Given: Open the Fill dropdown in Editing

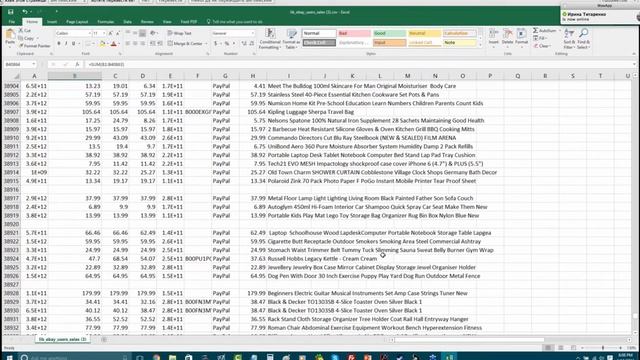Looking at the screenshot, I should 540,38.
